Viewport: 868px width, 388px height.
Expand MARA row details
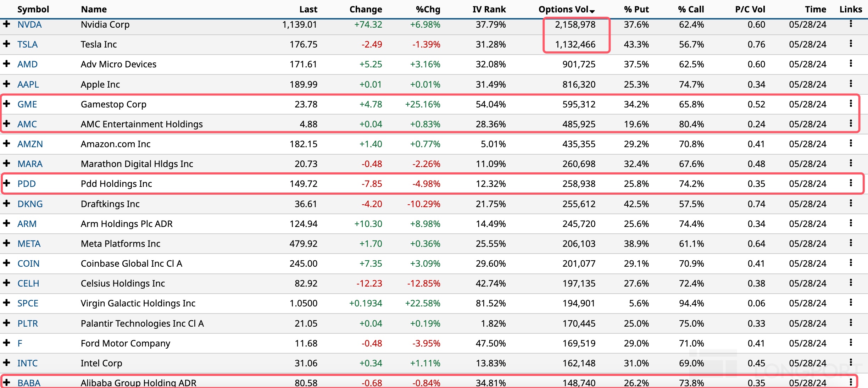click(6, 163)
